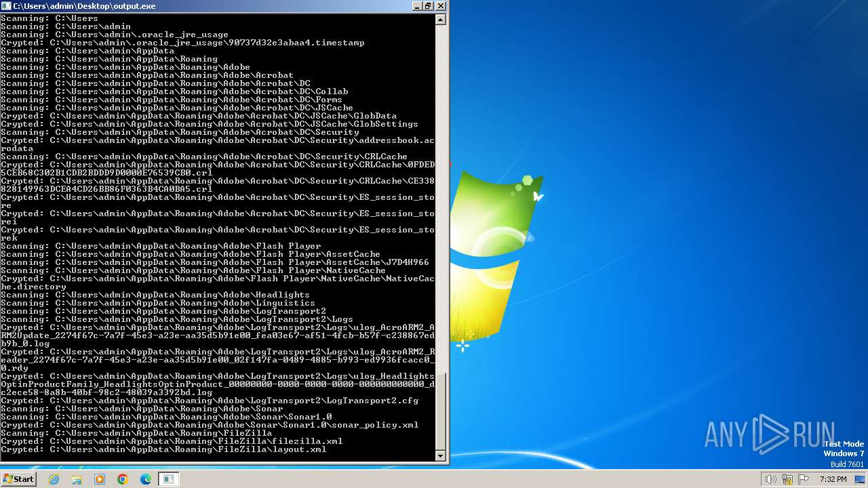Open the network status tray icon
The image size is (868, 488).
pos(787,479)
